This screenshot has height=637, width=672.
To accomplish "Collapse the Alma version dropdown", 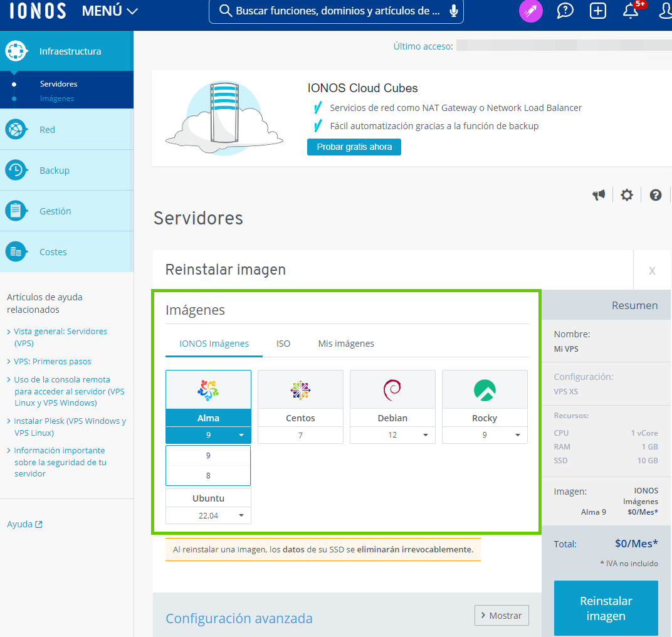I will 208,435.
